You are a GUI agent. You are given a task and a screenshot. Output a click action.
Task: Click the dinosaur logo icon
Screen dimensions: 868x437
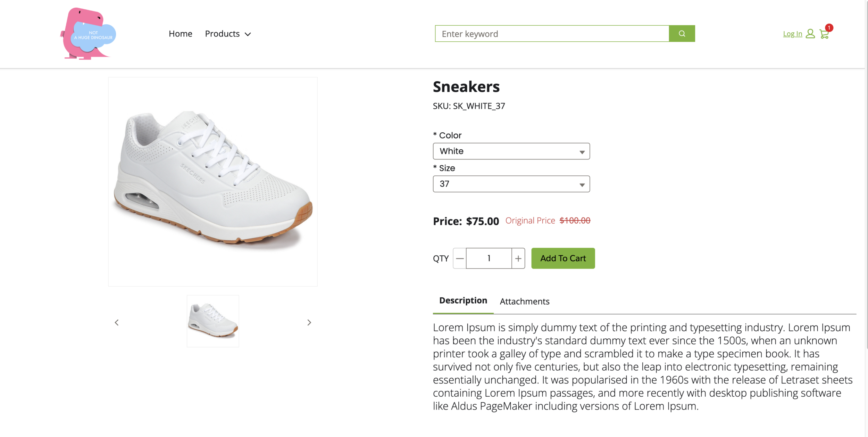click(86, 34)
